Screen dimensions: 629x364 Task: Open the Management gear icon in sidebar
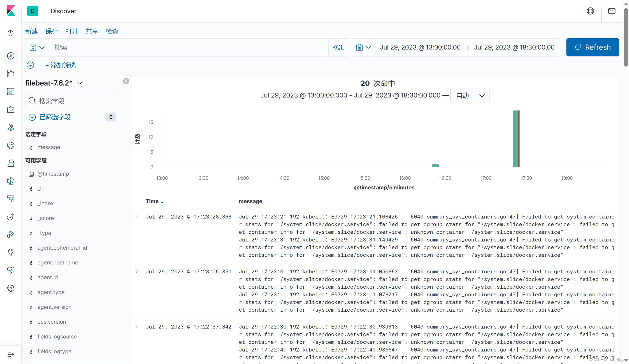[x=11, y=288]
